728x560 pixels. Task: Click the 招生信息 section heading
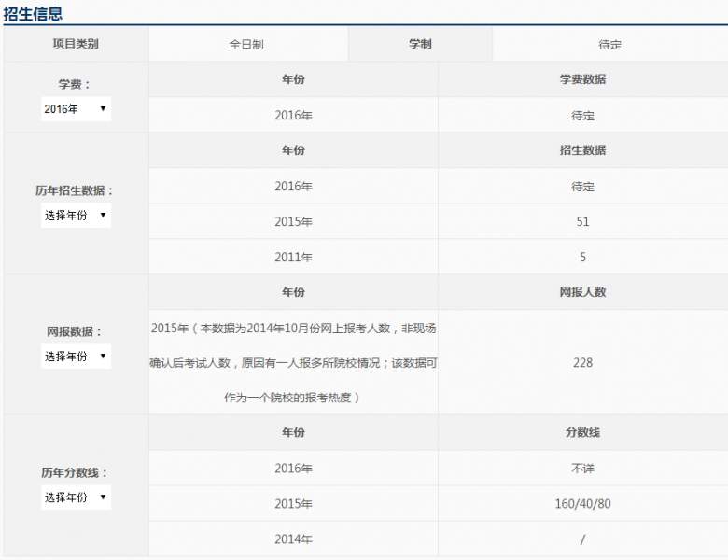tap(33, 13)
